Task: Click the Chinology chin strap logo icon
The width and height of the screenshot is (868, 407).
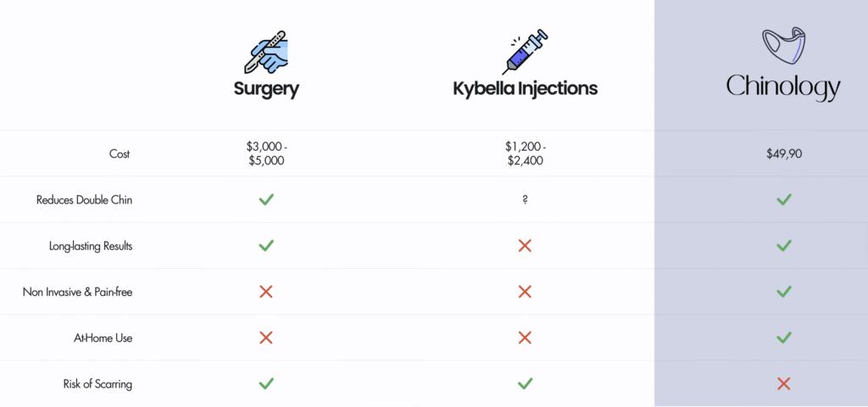Action: click(x=782, y=44)
